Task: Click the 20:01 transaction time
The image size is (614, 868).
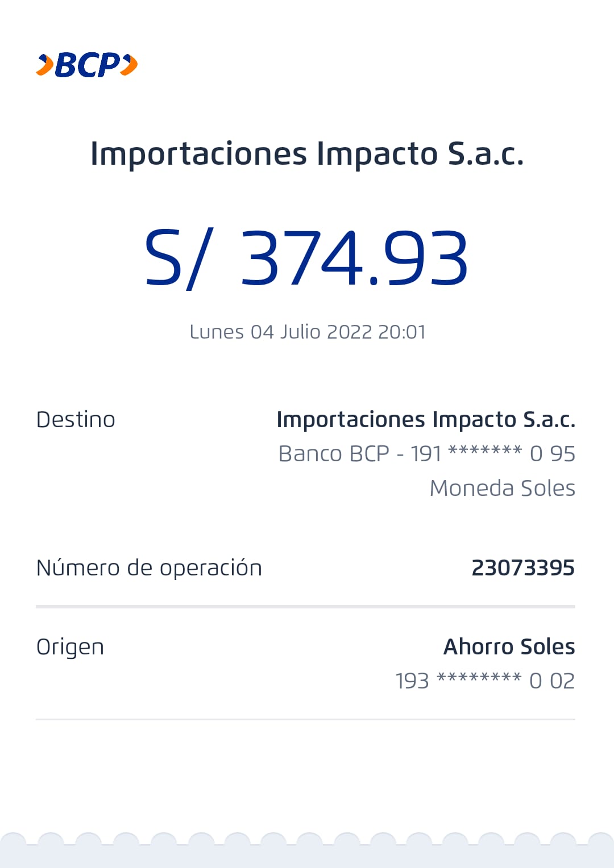Action: 401,332
